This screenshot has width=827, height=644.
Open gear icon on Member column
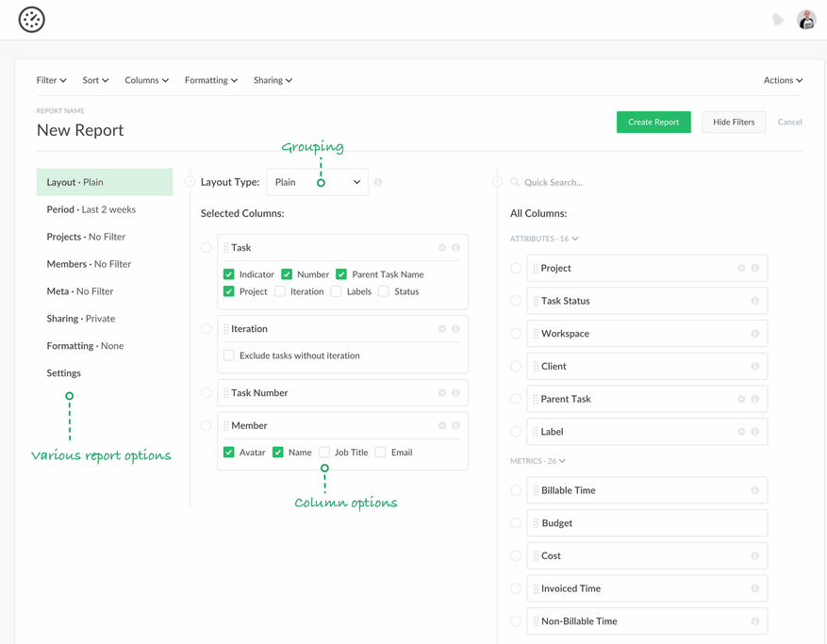[441, 426]
